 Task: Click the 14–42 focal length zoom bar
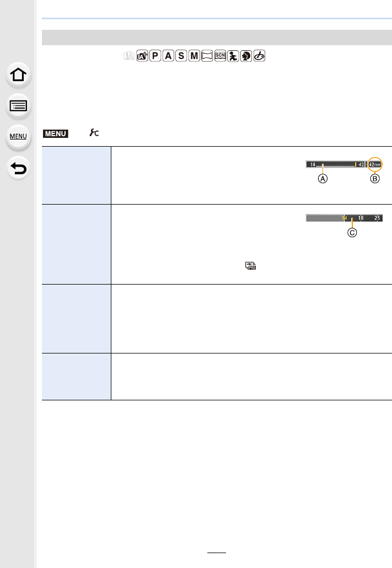pyautogui.click(x=336, y=164)
